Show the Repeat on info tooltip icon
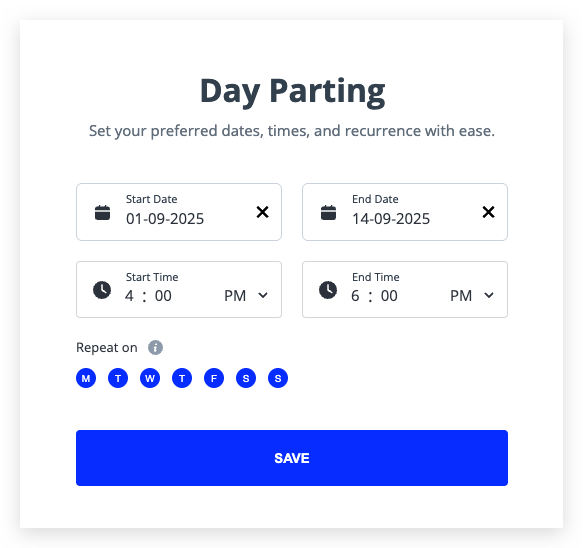This screenshot has height=548, width=583. pyautogui.click(x=155, y=348)
